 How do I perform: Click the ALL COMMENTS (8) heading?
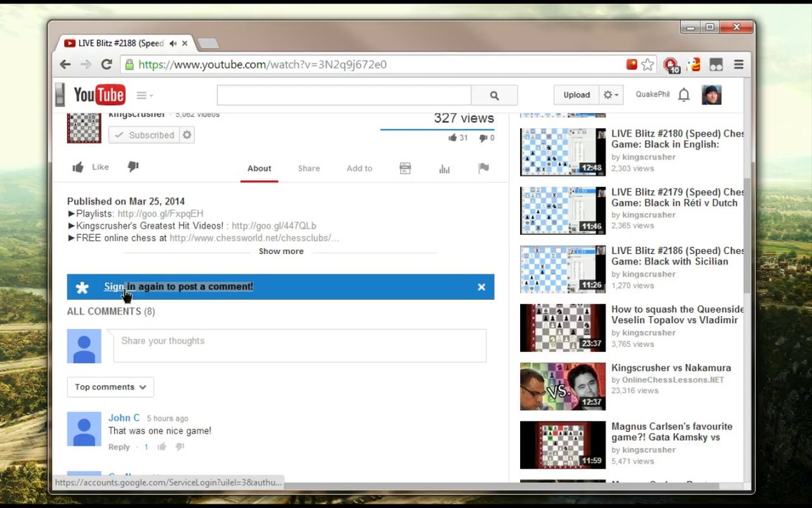pos(111,312)
